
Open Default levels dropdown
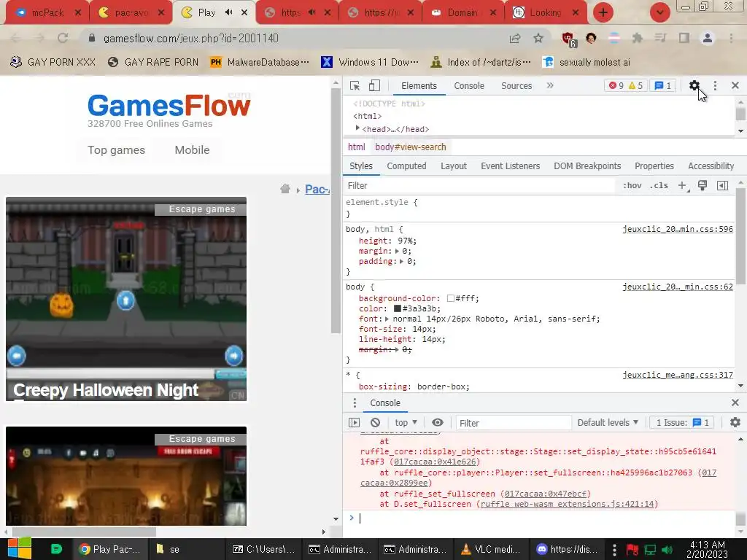point(608,422)
